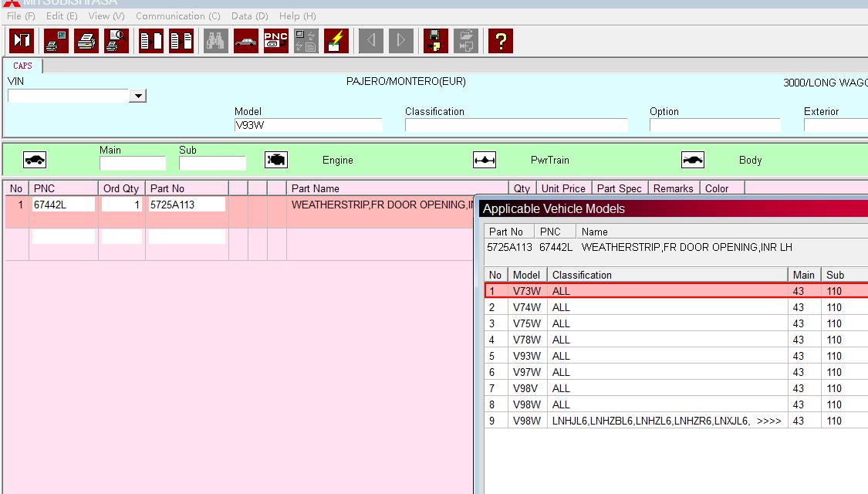Click Part Name WEATHERSTRIP,FR DOOR OPENING
868x494 pixels.
(x=382, y=205)
